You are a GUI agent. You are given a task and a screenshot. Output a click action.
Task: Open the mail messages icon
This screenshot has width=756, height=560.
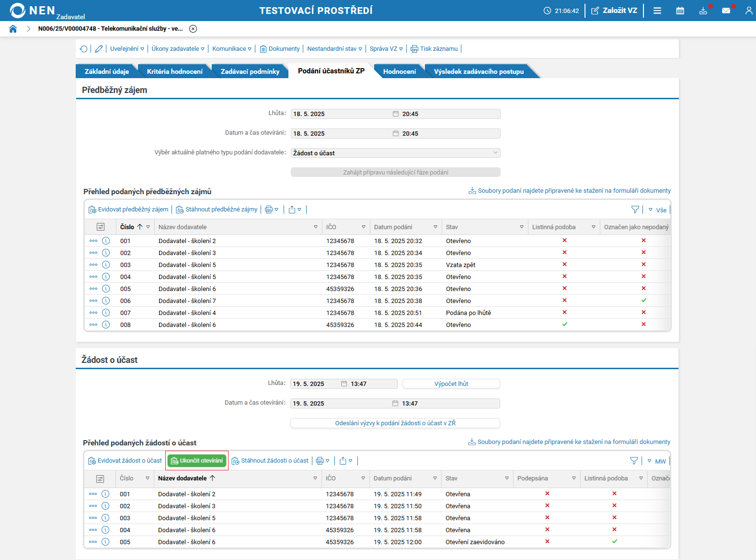click(x=726, y=11)
